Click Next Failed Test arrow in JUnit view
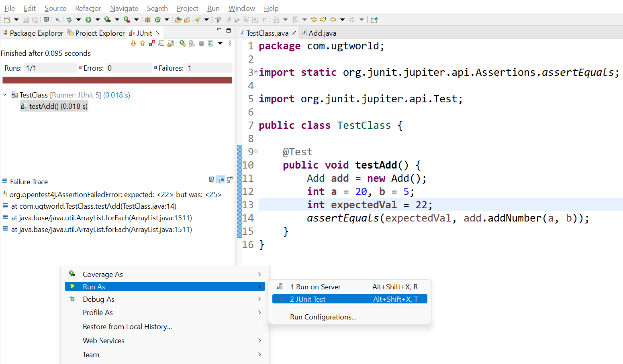 point(133,43)
